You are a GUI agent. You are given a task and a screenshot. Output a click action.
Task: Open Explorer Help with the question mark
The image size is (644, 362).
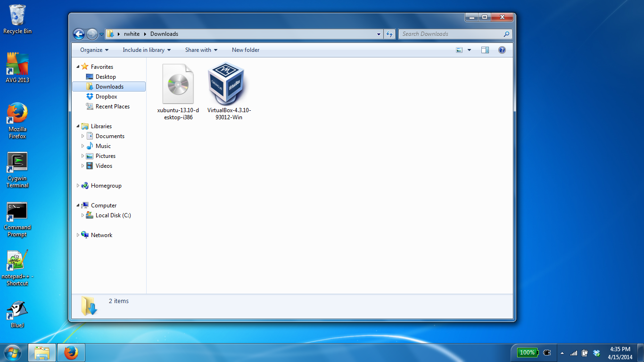point(502,50)
